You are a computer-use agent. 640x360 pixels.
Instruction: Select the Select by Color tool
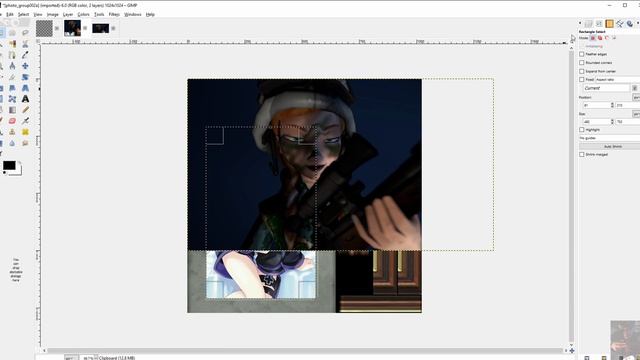(x=12, y=44)
